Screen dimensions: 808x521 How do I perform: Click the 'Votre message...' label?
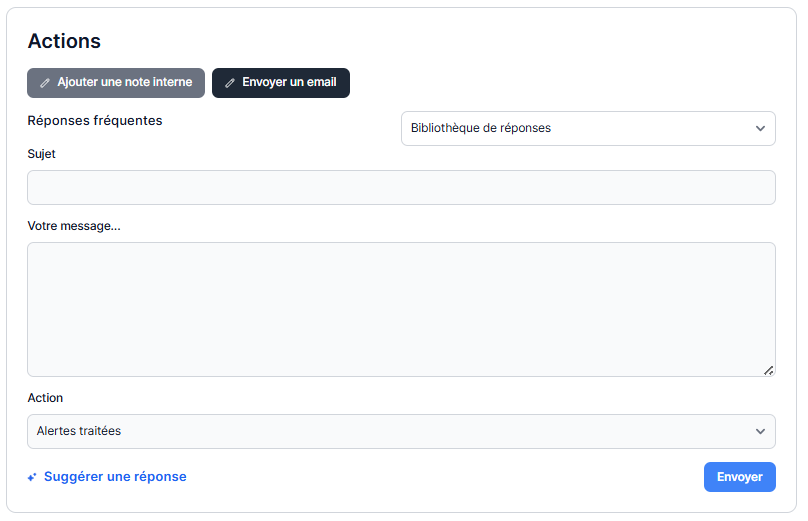[x=74, y=226]
